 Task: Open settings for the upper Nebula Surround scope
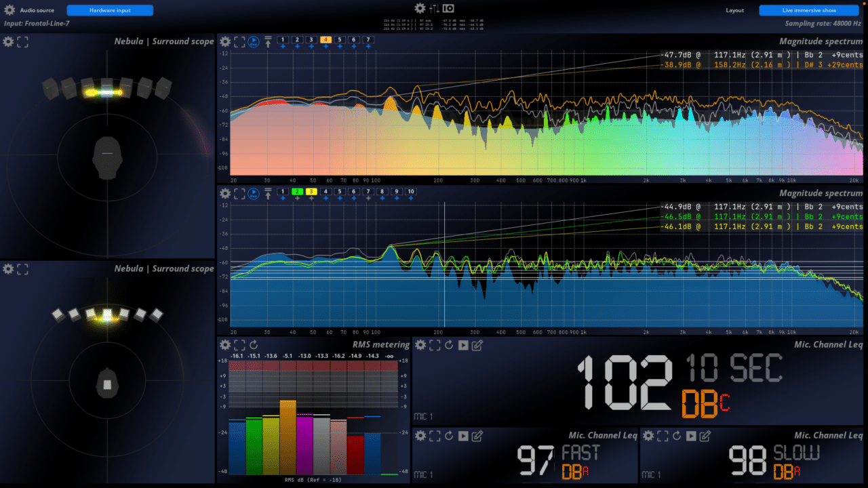[7, 41]
